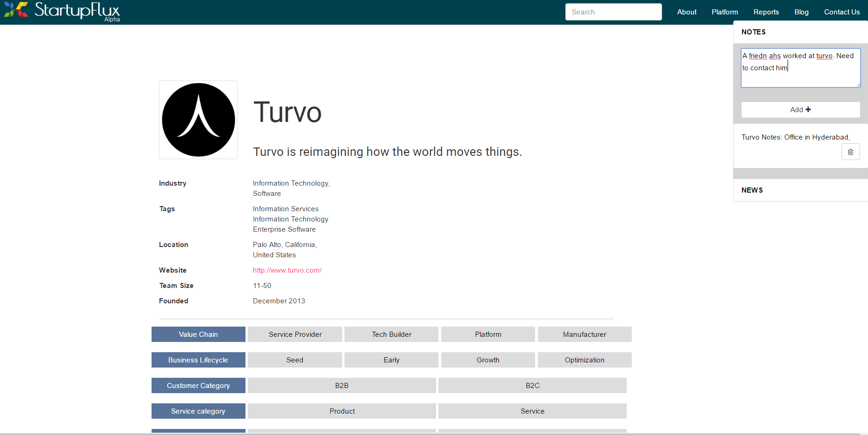868x435 pixels.
Task: Open the About menu item
Action: click(687, 12)
